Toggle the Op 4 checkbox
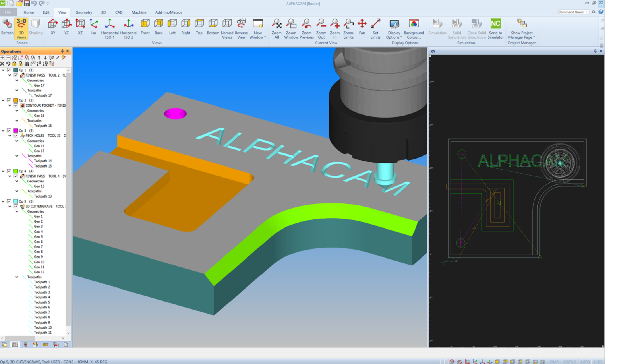Viewport: 644px width, 364px height. (9, 171)
